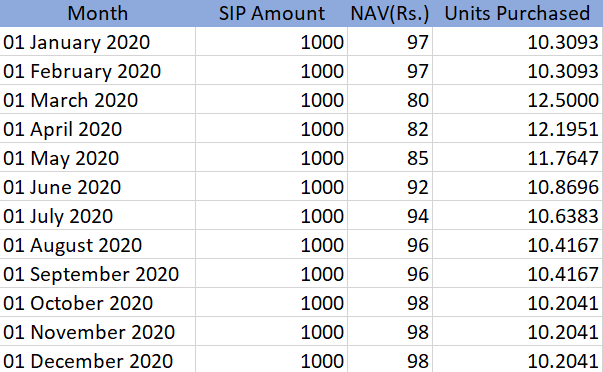The width and height of the screenshot is (603, 372).
Task: Click the 01 April 2020 cell
Action: 97,128
